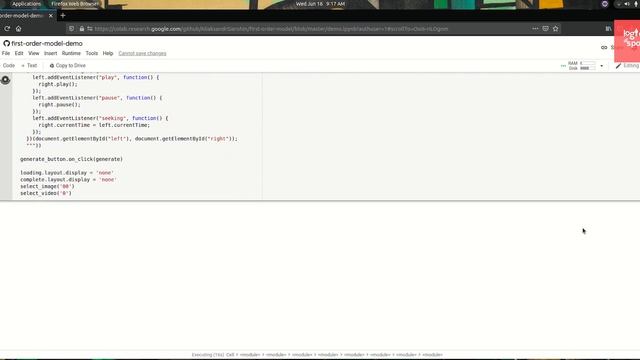Viewport: 640px width, 360px height.
Task: Bookmark this page with the star
Action: (x=556, y=29)
